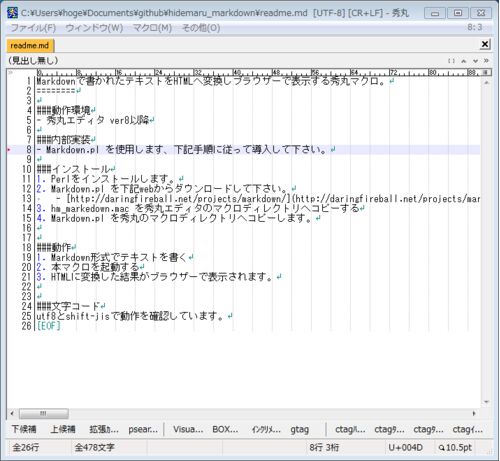Click the bracket icon in outline bar
The width and height of the screenshot is (500, 461).
(451, 61)
